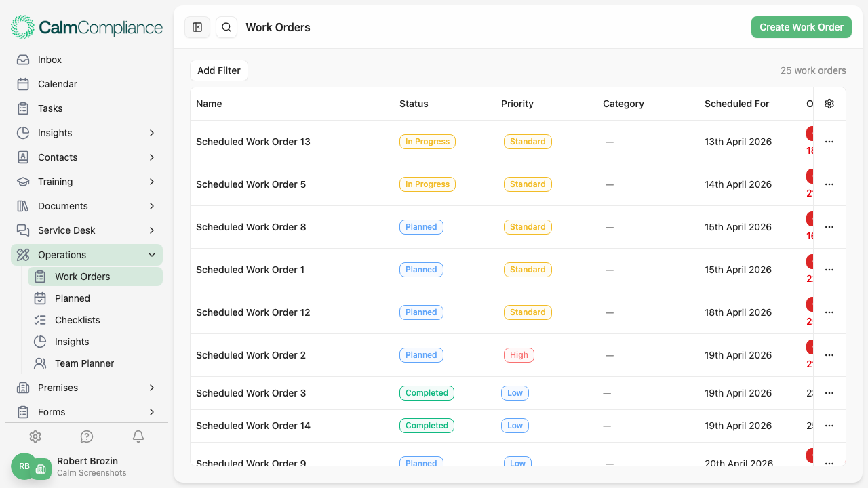Open the notifications bell icon

coord(138,436)
